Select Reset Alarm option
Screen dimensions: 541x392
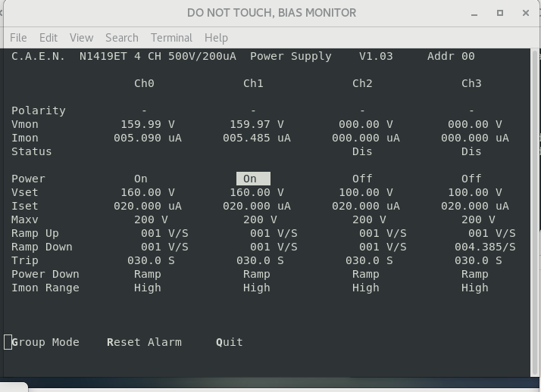point(144,342)
